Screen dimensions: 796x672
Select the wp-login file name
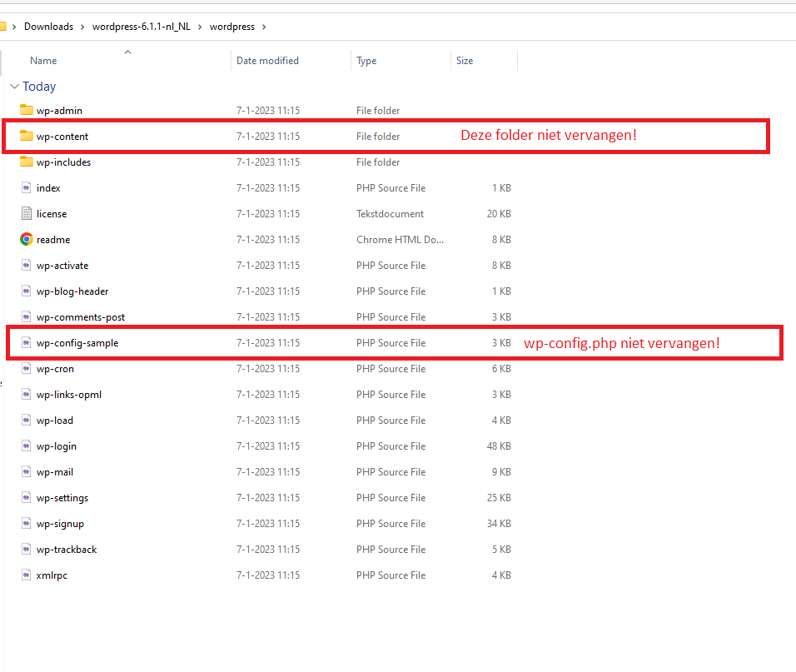57,446
